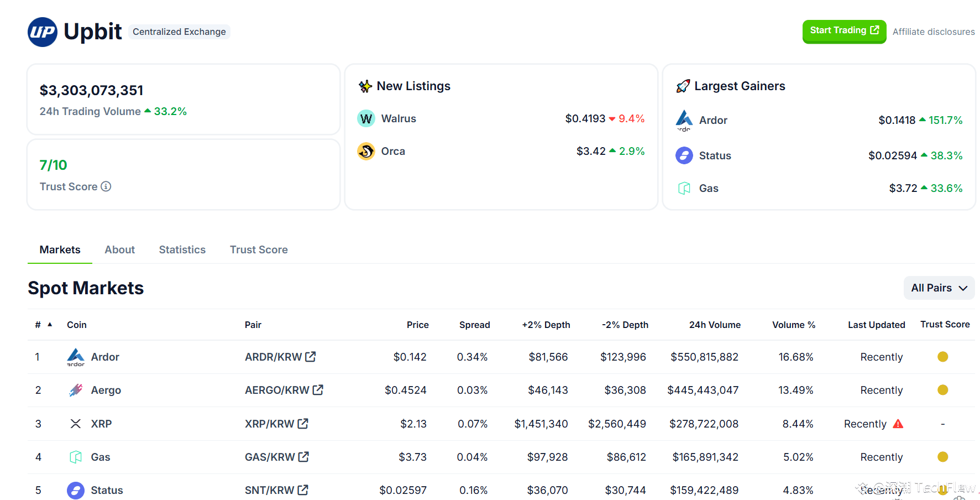Sort by the Pair column header
This screenshot has height=500, width=980.
[x=253, y=325]
